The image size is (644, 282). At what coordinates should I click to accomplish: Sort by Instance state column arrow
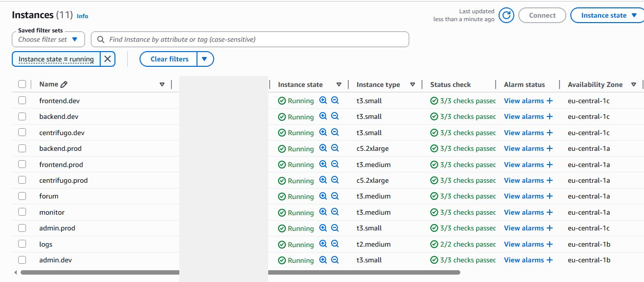tap(339, 85)
